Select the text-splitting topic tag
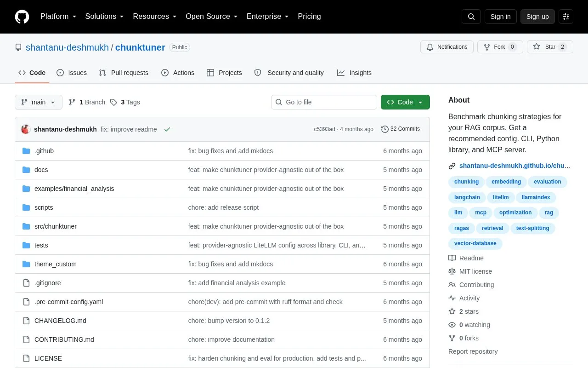The width and height of the screenshot is (588, 368). pyautogui.click(x=532, y=228)
